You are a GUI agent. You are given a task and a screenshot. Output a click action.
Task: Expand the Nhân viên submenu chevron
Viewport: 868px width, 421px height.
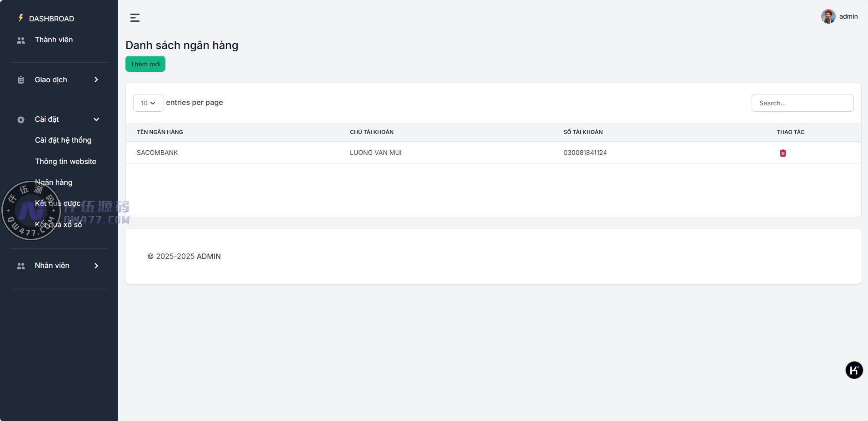coord(96,266)
